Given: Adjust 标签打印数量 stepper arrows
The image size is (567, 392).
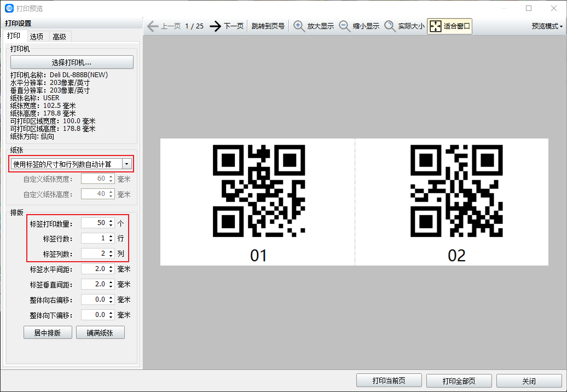Looking at the screenshot, I should click(111, 223).
